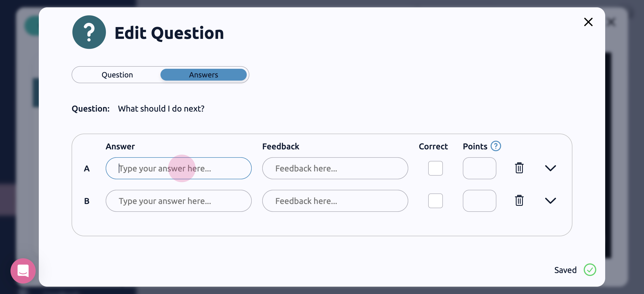Open the Points help tooltip icon

click(x=496, y=146)
